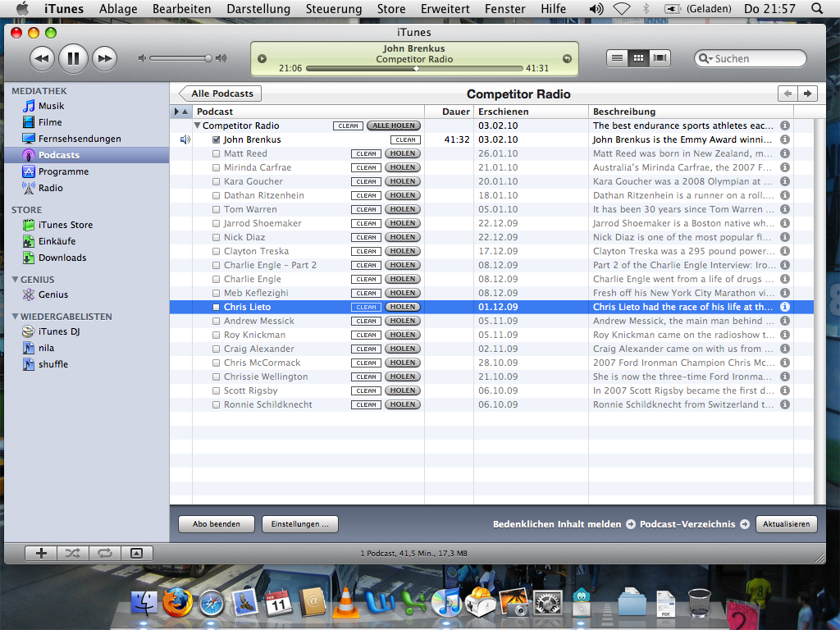Switch to Cover Flow view icon
This screenshot has height=630, width=840.
(x=660, y=58)
